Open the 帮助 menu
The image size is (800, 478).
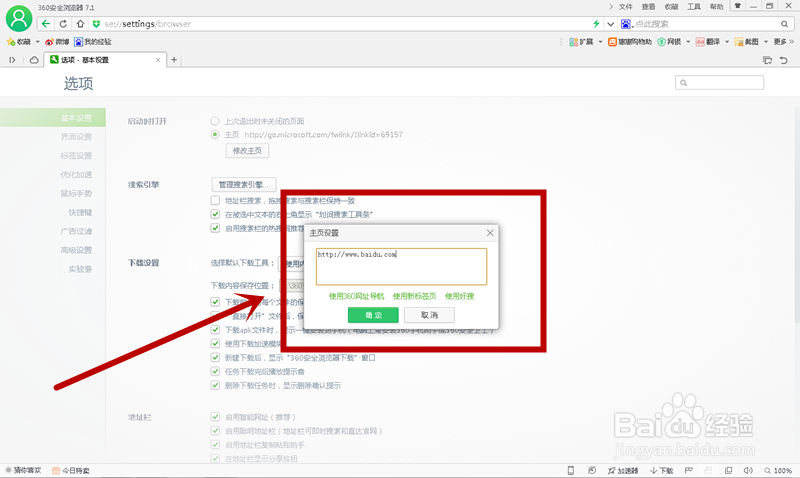[x=716, y=7]
